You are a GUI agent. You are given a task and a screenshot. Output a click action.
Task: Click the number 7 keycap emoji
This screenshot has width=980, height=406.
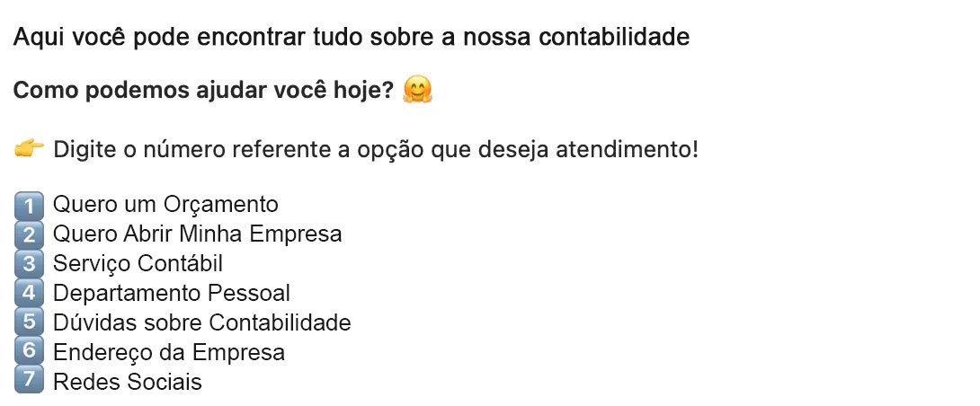pos(29,381)
